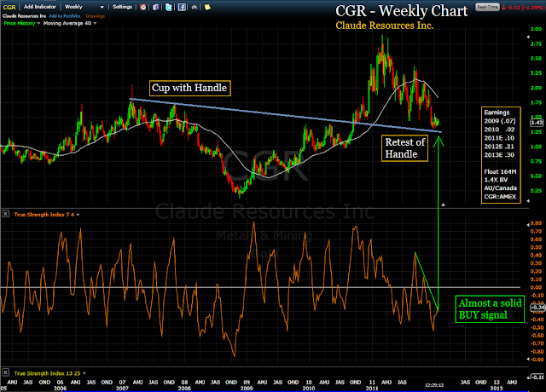Click the 2011 year label on time axis

[x=372, y=389]
